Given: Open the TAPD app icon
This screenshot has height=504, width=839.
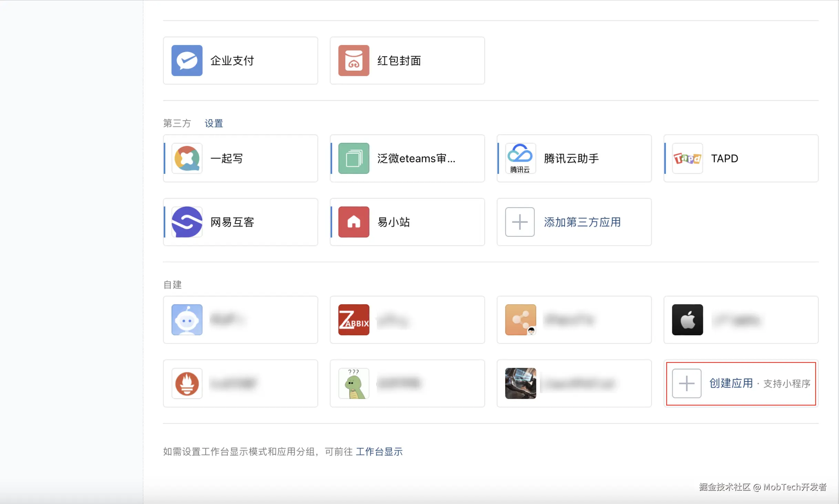Looking at the screenshot, I should coord(687,158).
